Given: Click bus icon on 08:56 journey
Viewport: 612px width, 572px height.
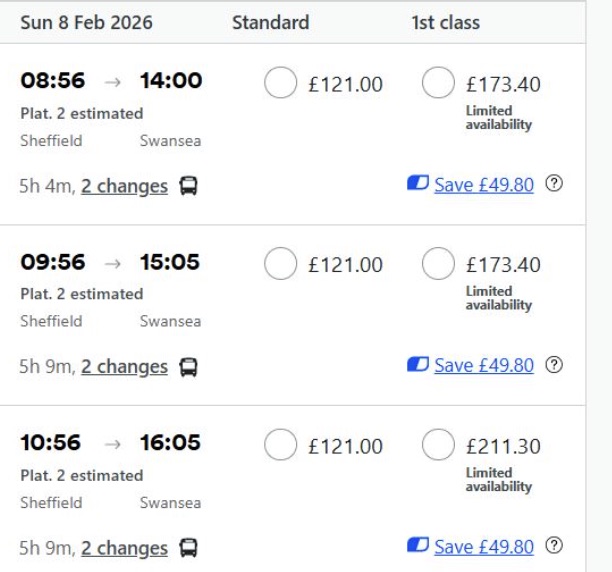Looking at the screenshot, I should click(x=188, y=186).
